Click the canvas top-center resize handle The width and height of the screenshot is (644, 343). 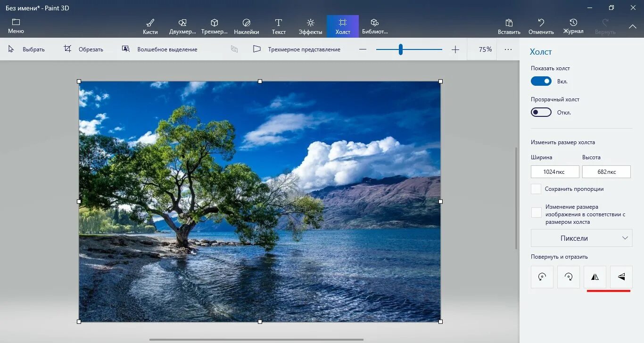click(260, 81)
